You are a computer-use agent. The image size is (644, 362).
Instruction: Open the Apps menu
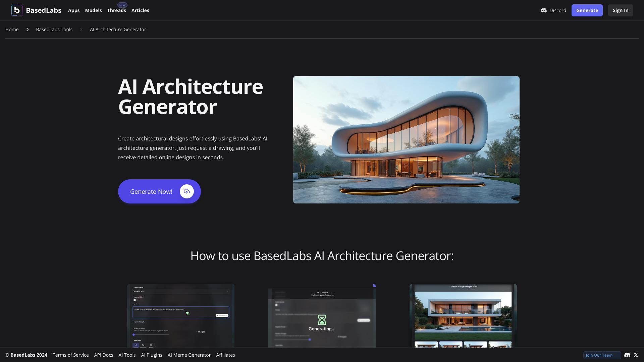[74, 10]
